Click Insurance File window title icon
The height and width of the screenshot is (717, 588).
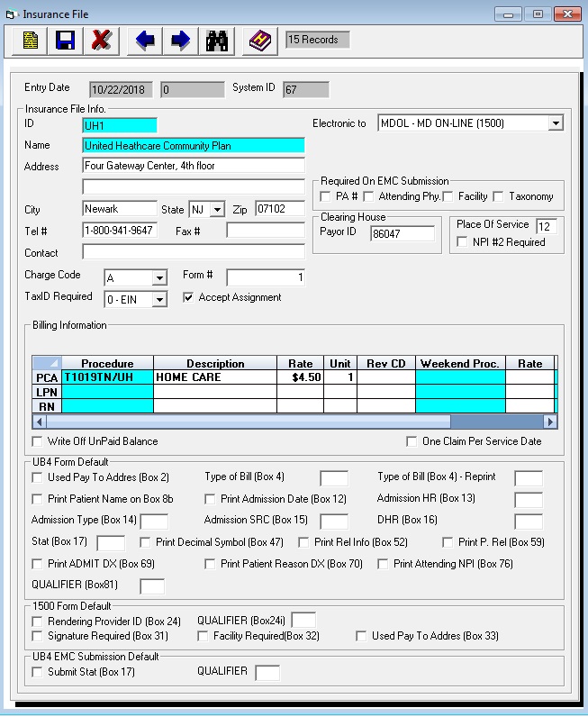click(x=11, y=14)
